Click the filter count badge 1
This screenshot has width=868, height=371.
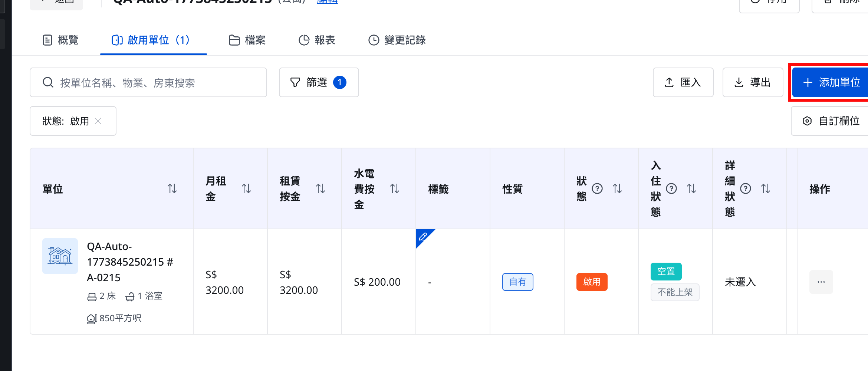(x=340, y=82)
